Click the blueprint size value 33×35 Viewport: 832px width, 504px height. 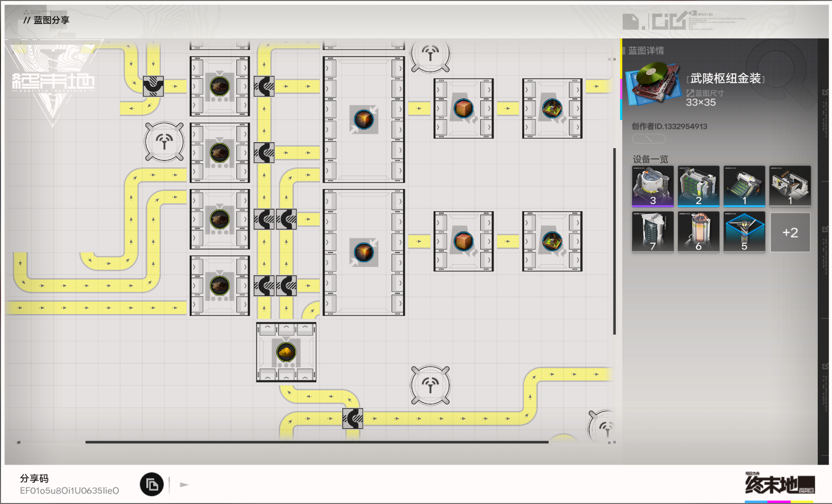click(700, 102)
